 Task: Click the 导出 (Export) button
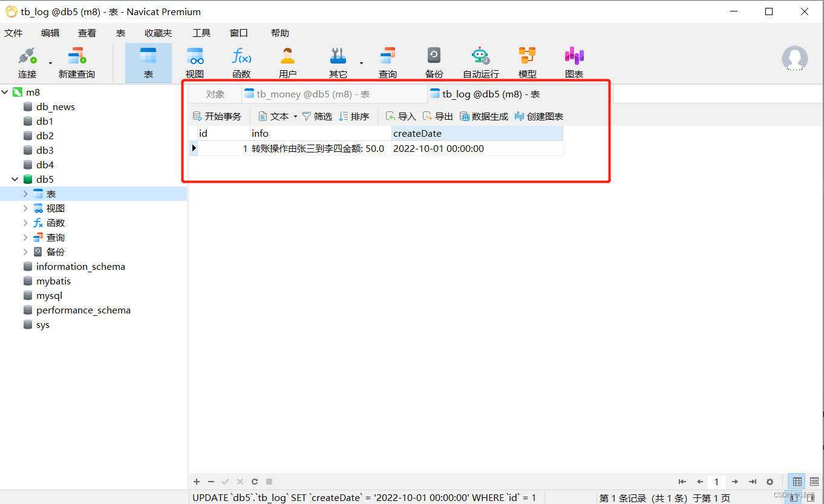click(437, 116)
